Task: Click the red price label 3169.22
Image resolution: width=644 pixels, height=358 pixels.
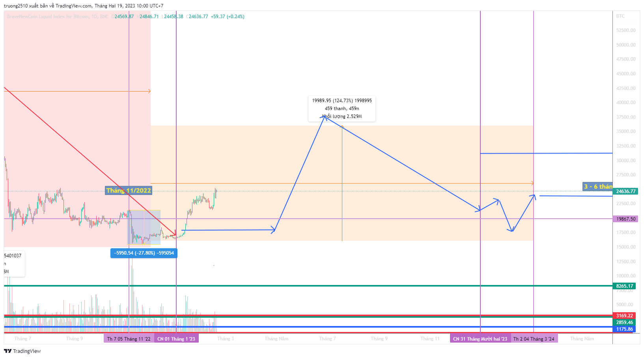Action: click(x=625, y=316)
